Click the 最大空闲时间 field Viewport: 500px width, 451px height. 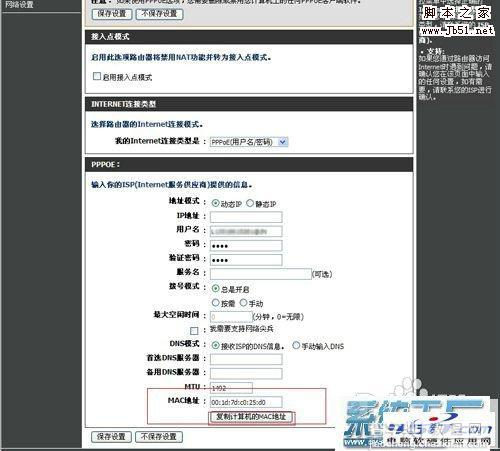231,316
